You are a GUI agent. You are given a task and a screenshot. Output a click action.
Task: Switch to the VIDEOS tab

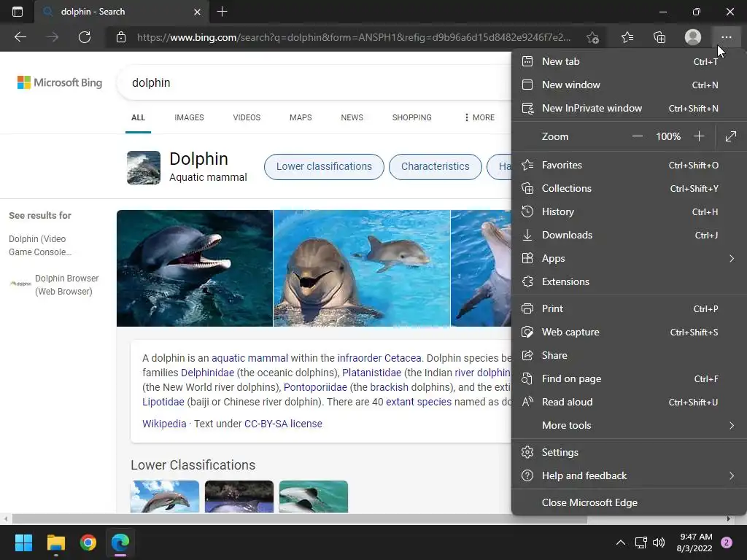[x=247, y=117]
